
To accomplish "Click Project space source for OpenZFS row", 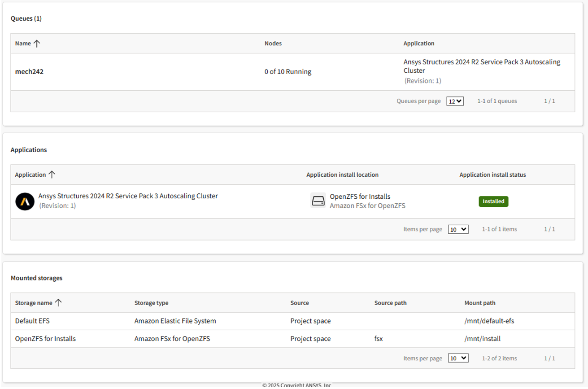I will click(x=310, y=339).
